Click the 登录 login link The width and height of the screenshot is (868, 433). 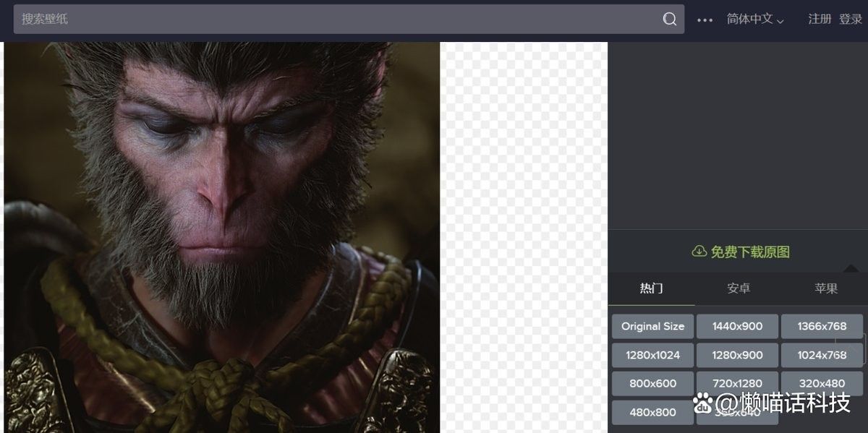pyautogui.click(x=851, y=20)
